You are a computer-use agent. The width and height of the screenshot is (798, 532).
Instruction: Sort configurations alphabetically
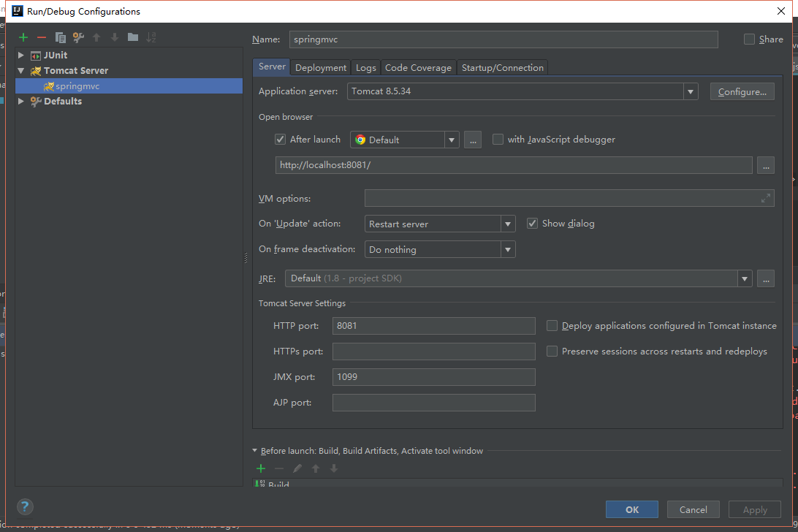coord(151,37)
